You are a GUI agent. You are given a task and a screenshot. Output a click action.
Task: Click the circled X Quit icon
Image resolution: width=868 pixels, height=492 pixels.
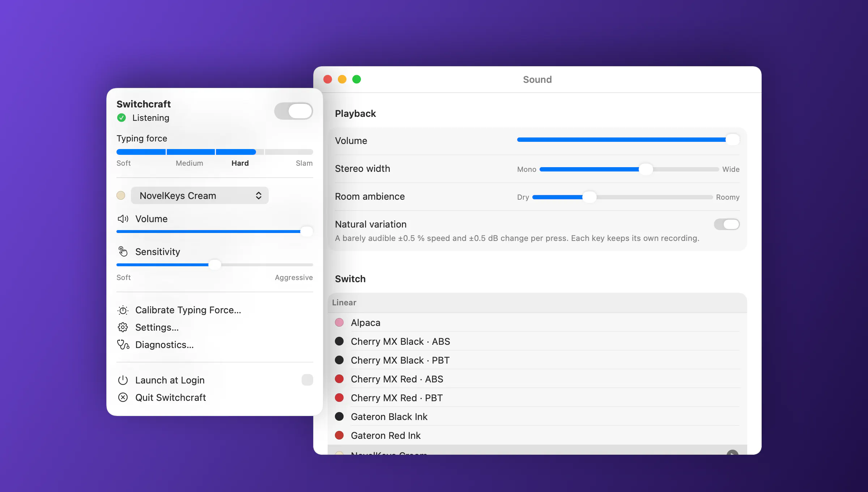123,398
